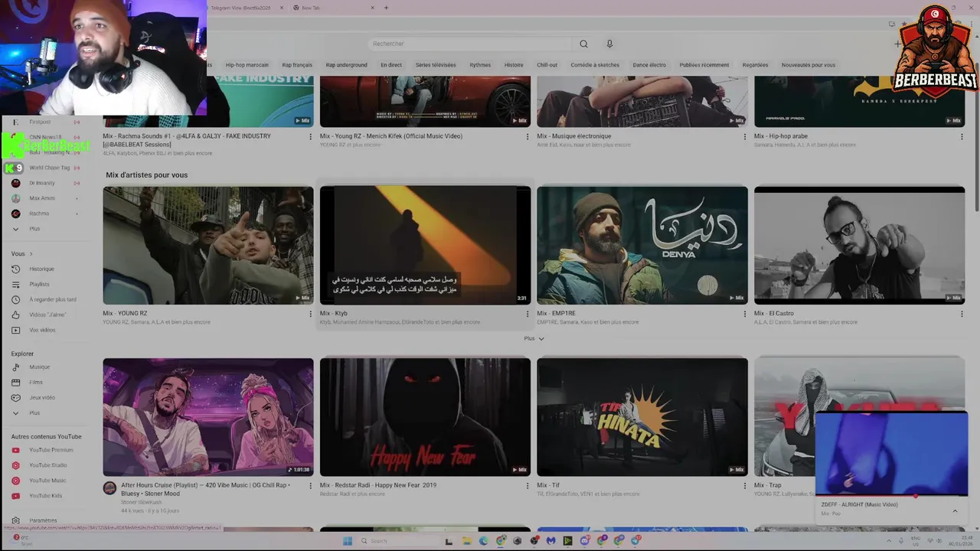980x551 pixels.
Task: Select the Rap underground filter chip
Action: 346,65
